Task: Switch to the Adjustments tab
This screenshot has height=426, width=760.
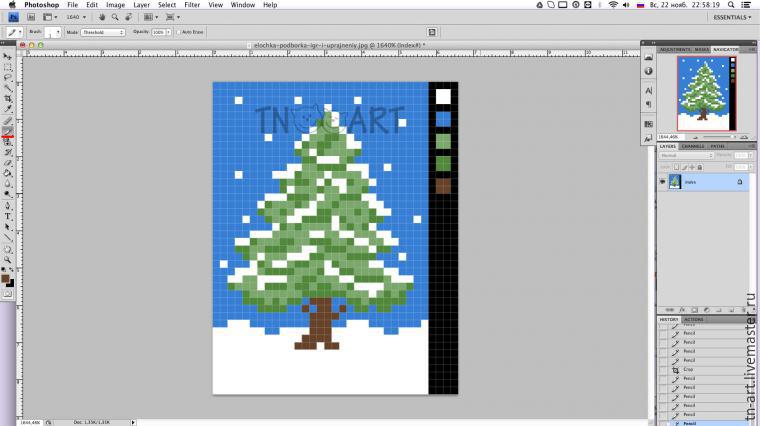Action: [675, 49]
